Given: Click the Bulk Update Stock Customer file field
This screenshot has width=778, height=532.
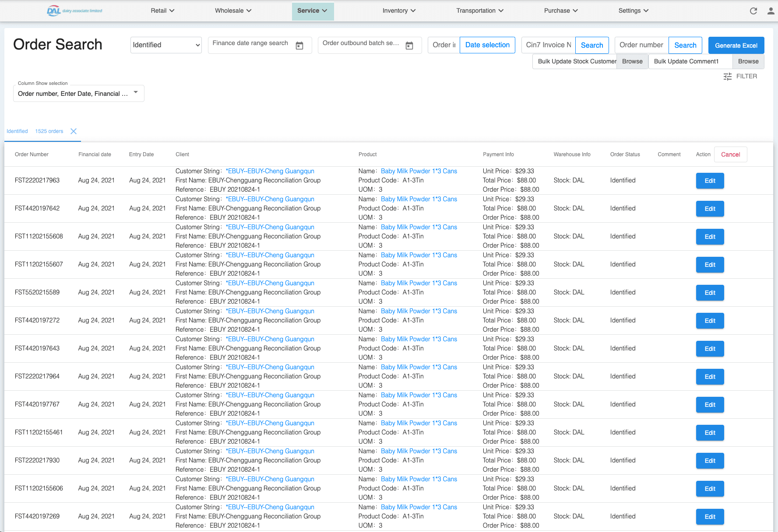Looking at the screenshot, I should [575, 61].
